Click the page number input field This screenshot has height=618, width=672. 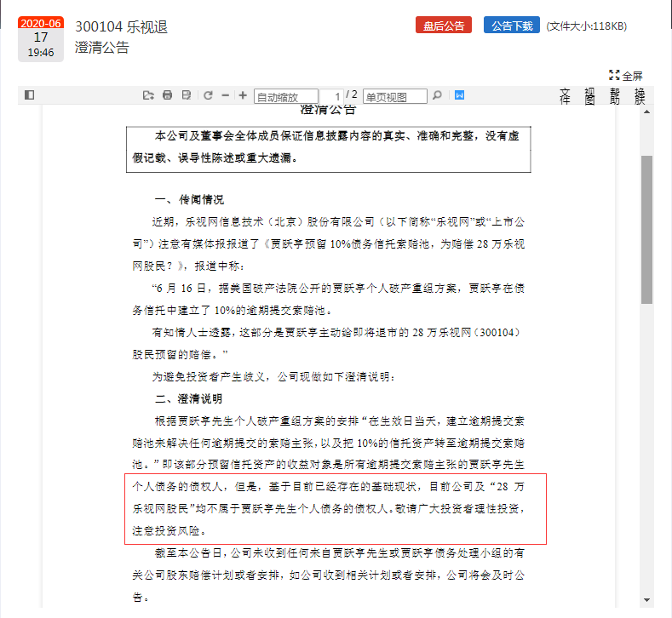pyautogui.click(x=331, y=96)
